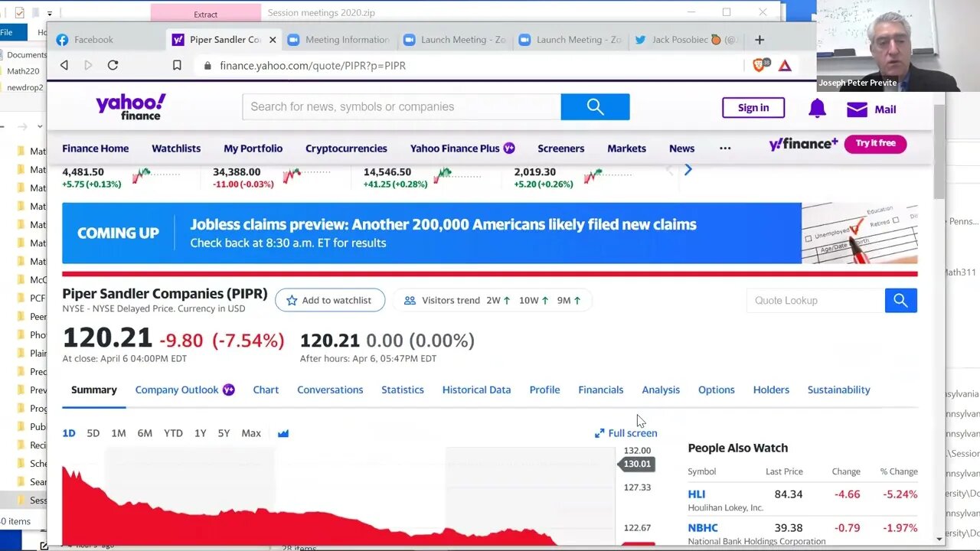Click the more options ellipsis in nav
The height and width of the screenshot is (551, 980).
725,148
